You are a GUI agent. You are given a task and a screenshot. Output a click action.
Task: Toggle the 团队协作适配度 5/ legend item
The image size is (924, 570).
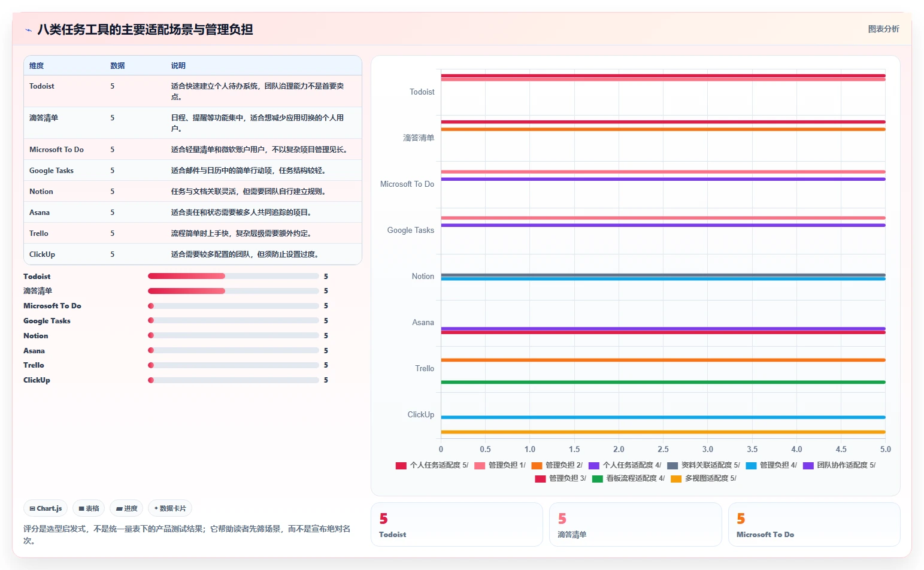pos(839,465)
